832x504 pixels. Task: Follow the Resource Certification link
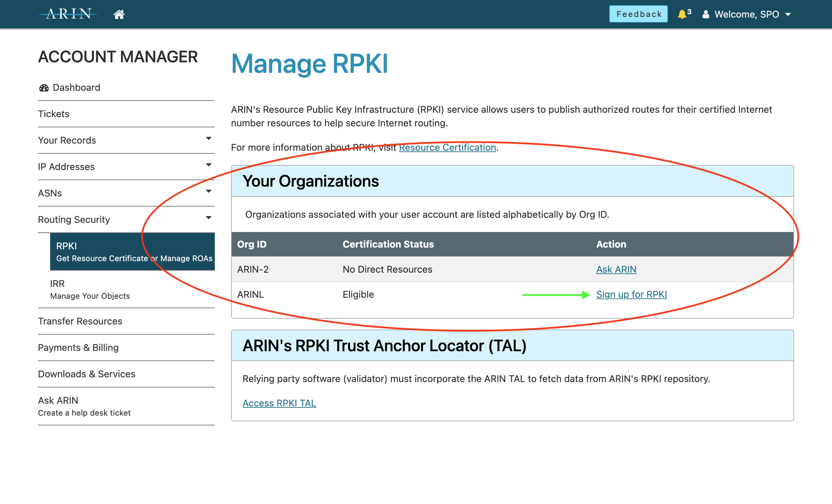(x=448, y=147)
